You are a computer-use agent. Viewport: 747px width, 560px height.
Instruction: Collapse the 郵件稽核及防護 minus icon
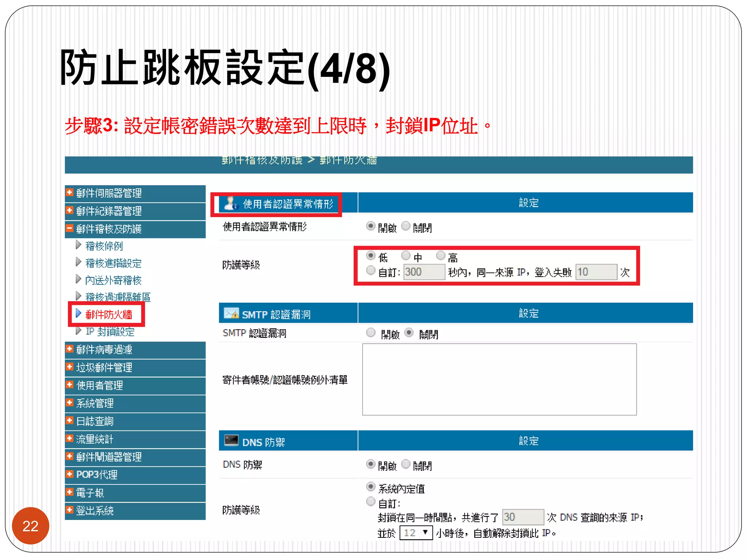(x=69, y=228)
